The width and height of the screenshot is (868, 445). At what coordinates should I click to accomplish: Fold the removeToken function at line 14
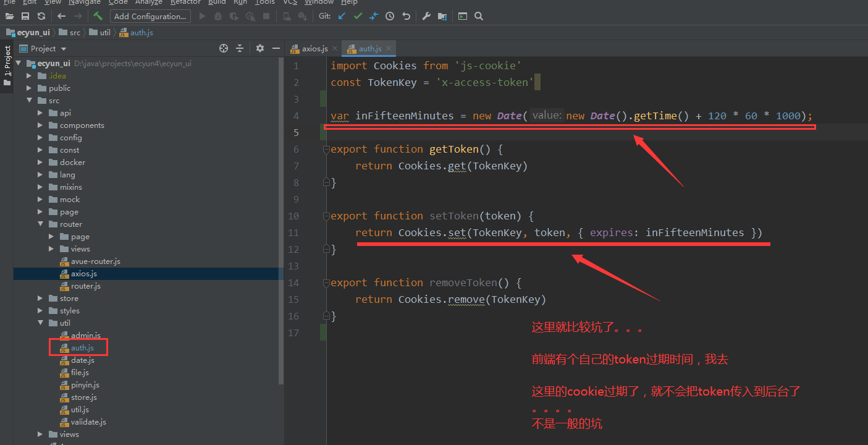click(x=326, y=283)
